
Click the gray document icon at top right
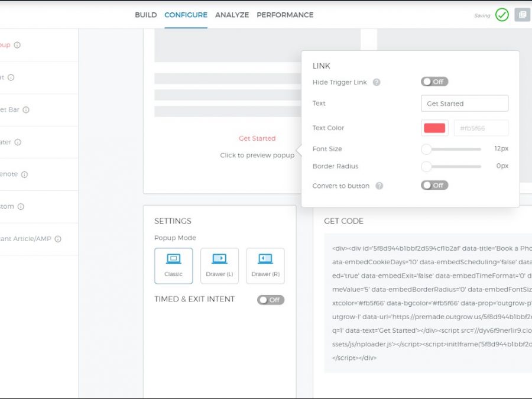(521, 15)
